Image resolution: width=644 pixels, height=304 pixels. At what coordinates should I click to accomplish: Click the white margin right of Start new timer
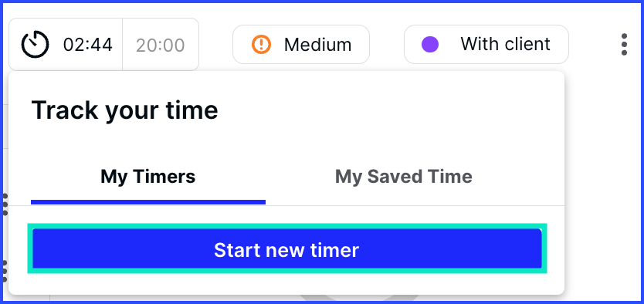pyautogui.click(x=555, y=249)
